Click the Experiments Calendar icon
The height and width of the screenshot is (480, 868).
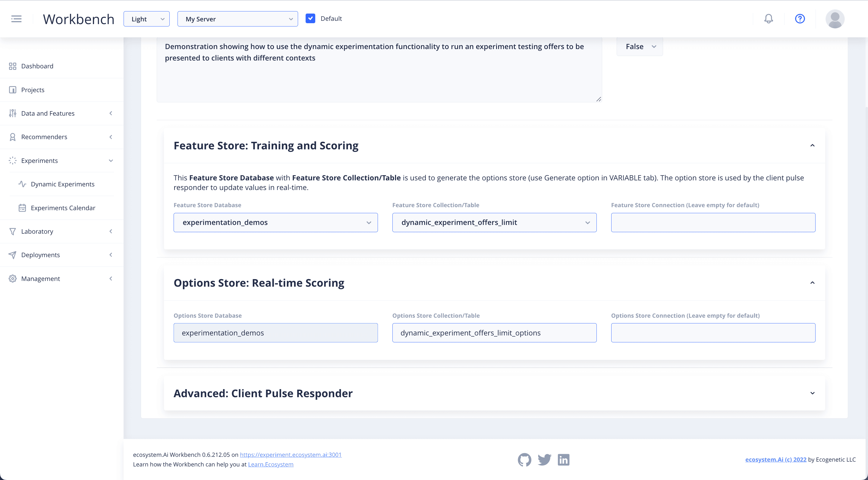22,208
